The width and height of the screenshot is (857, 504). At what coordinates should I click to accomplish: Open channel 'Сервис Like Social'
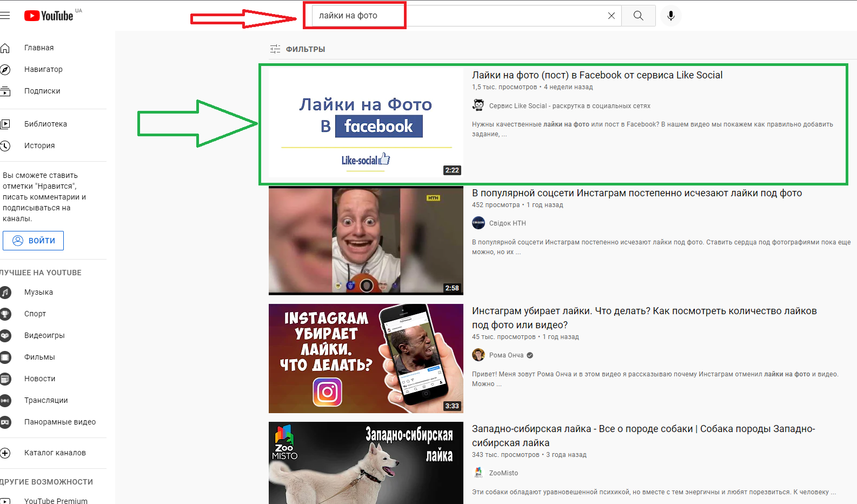pos(569,106)
